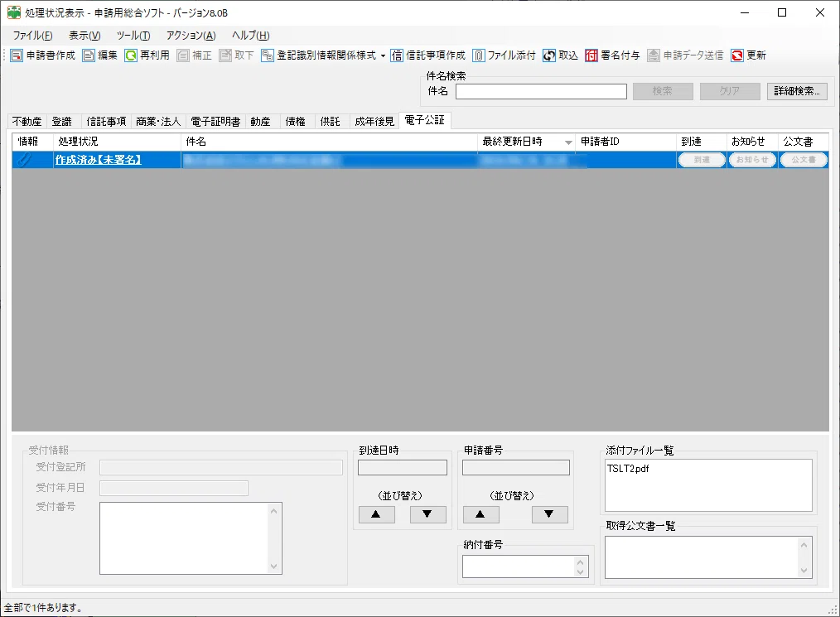Click the 申請者ID column header

(x=625, y=142)
